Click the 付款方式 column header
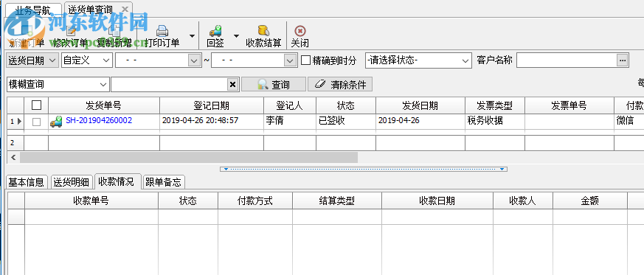 point(255,201)
